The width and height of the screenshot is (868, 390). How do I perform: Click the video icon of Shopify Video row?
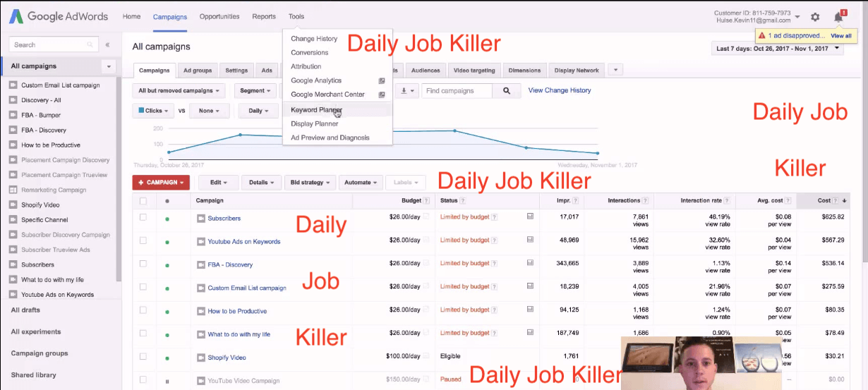point(201,358)
